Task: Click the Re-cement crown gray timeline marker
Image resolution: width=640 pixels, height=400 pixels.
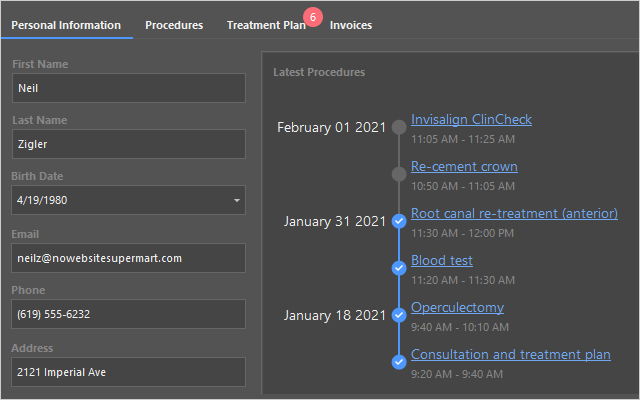Action: coord(399,174)
